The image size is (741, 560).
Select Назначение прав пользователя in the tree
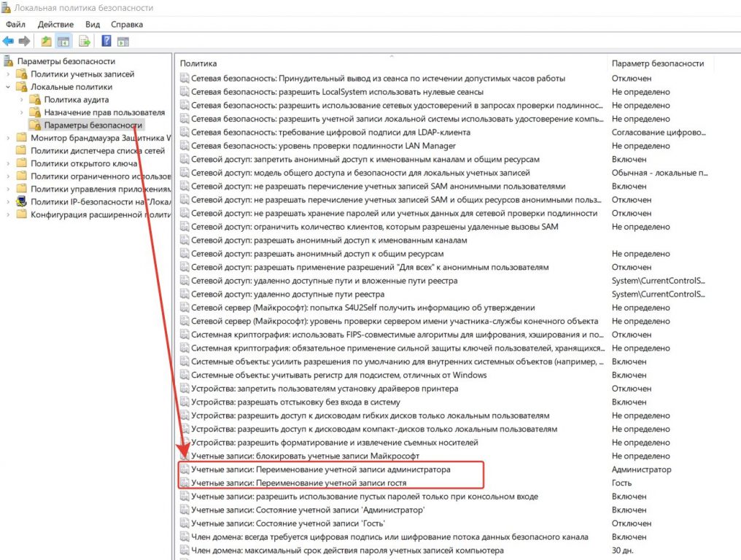pos(104,112)
